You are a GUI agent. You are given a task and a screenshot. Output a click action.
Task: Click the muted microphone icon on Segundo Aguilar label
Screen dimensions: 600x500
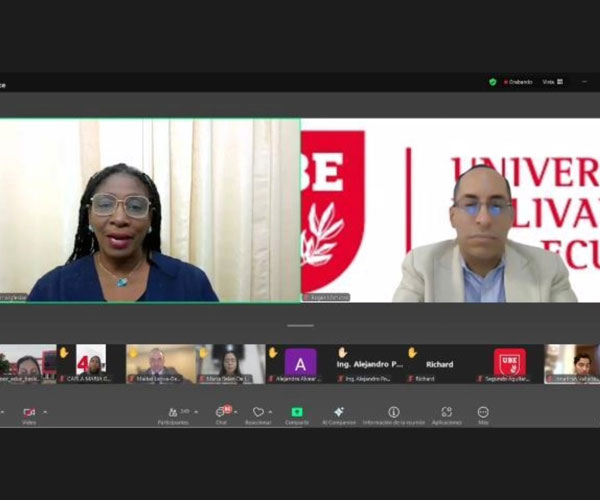(480, 379)
